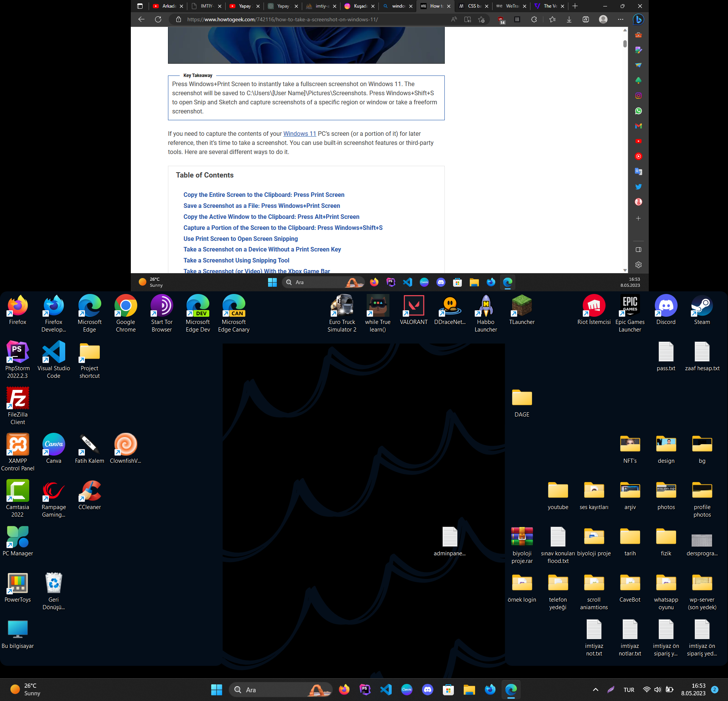Expand Settings and more three-dots menu

620,19
